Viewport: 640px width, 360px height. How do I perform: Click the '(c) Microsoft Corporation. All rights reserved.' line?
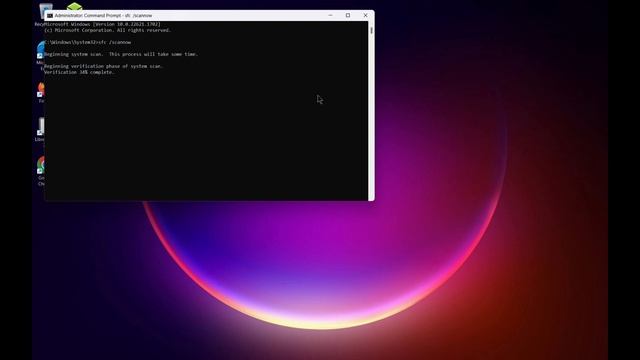107,30
